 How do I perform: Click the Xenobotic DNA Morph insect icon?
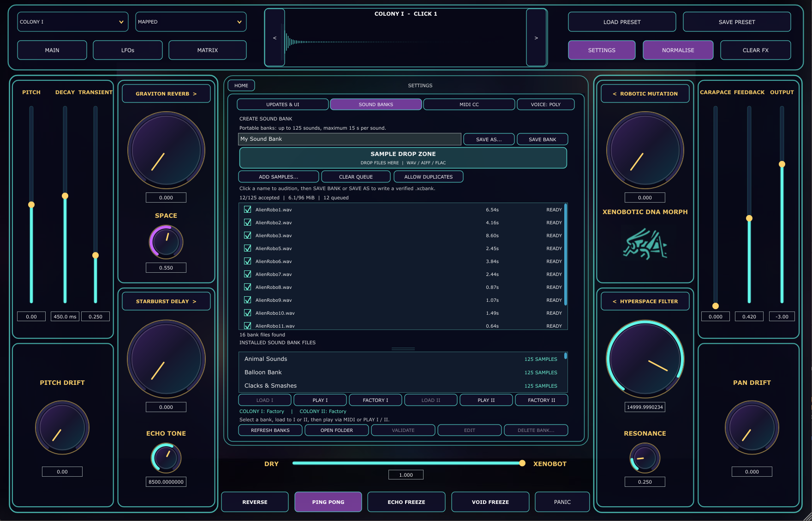pyautogui.click(x=645, y=244)
